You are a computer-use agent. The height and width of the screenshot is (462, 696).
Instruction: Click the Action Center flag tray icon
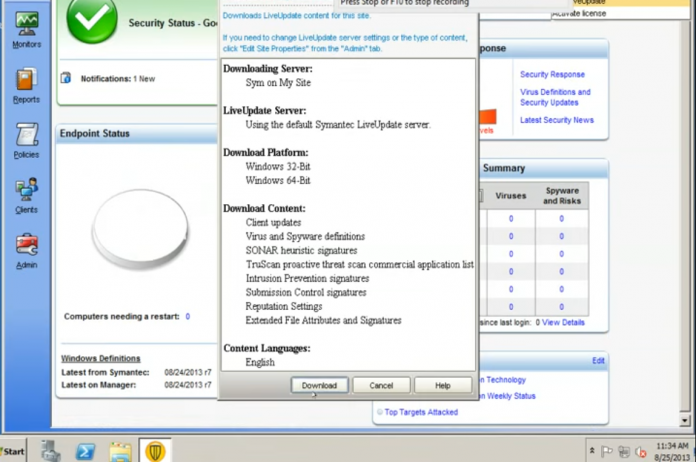point(607,452)
